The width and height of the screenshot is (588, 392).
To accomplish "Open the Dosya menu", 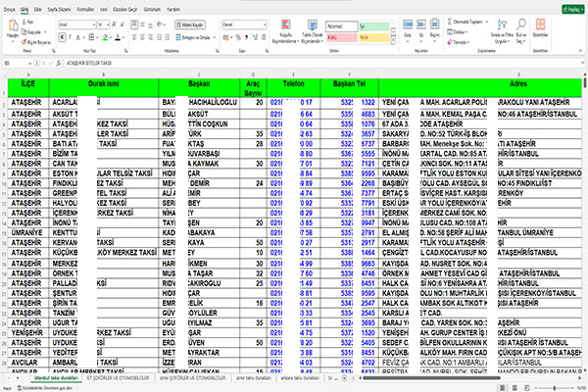I will click(x=10, y=10).
